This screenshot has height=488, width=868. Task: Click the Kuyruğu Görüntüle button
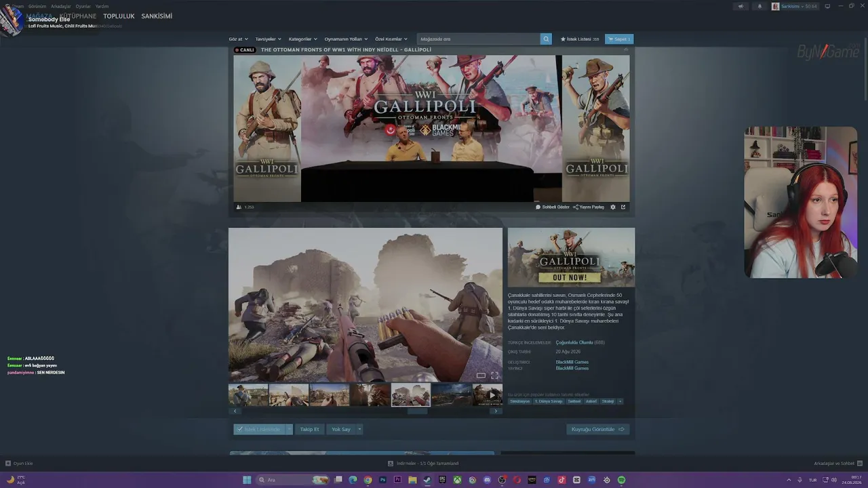597,429
